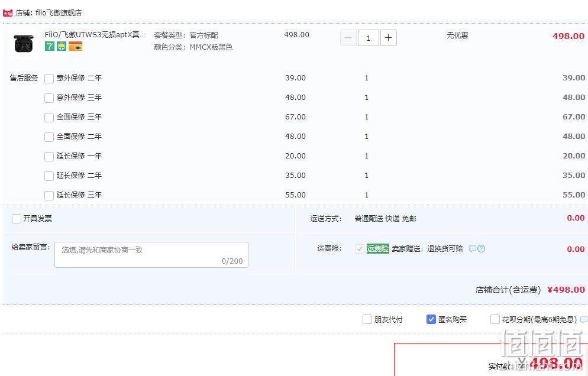Click the 套餐类型：官方标配 text
588x376 pixels.
pyautogui.click(x=186, y=35)
